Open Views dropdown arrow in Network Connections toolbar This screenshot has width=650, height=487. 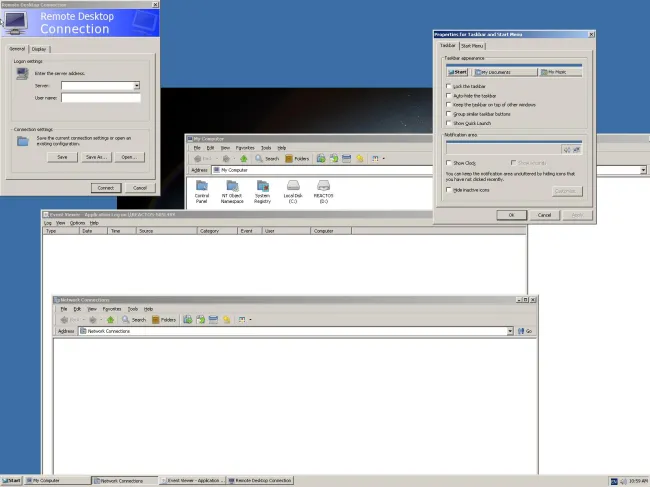[250, 320]
